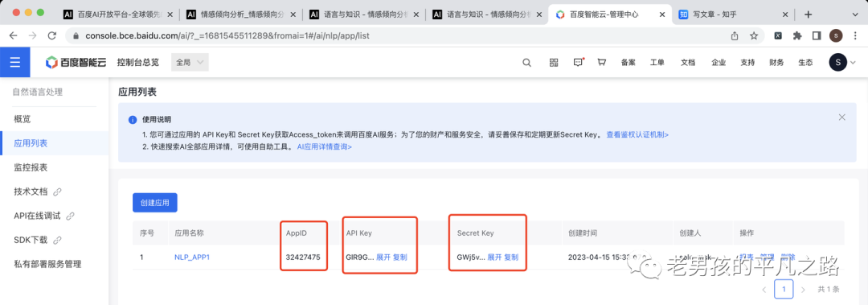Open 私有部署服务管理 in the sidebar
This screenshot has width=868, height=305.
click(x=47, y=264)
